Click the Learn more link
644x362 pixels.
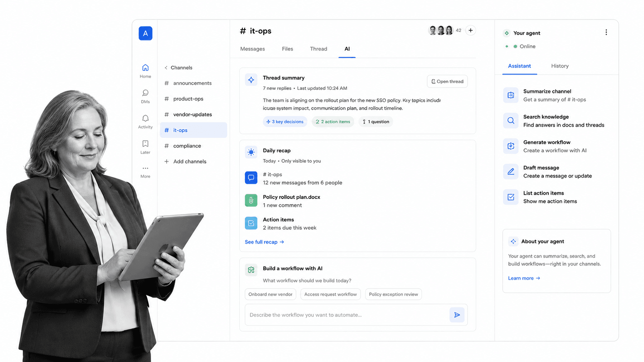(524, 278)
